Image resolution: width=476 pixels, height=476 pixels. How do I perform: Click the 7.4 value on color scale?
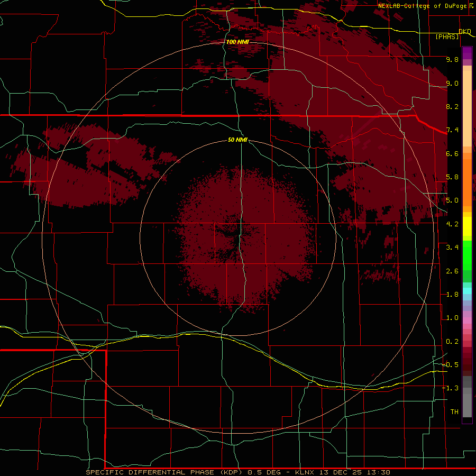pyautogui.click(x=452, y=130)
